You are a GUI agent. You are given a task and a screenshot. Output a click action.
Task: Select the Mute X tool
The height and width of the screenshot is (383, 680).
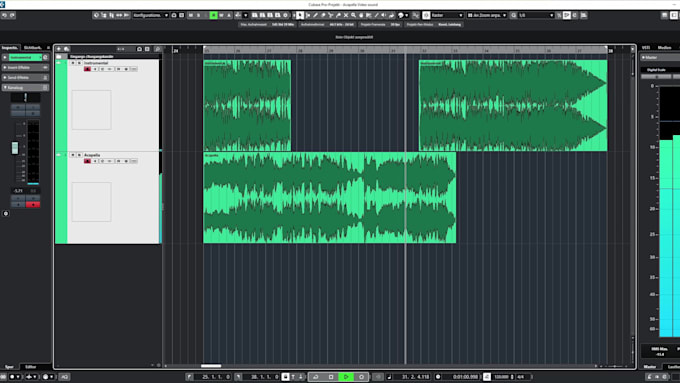coord(346,15)
